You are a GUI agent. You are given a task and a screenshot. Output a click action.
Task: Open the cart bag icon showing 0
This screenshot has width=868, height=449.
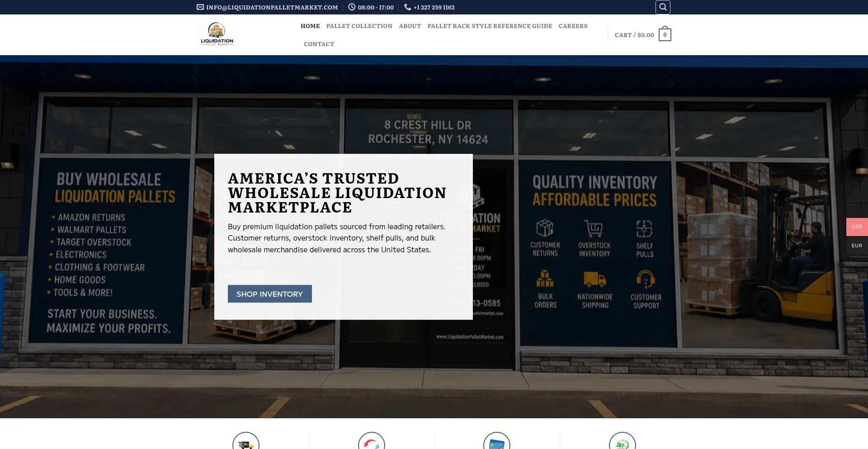pos(665,34)
